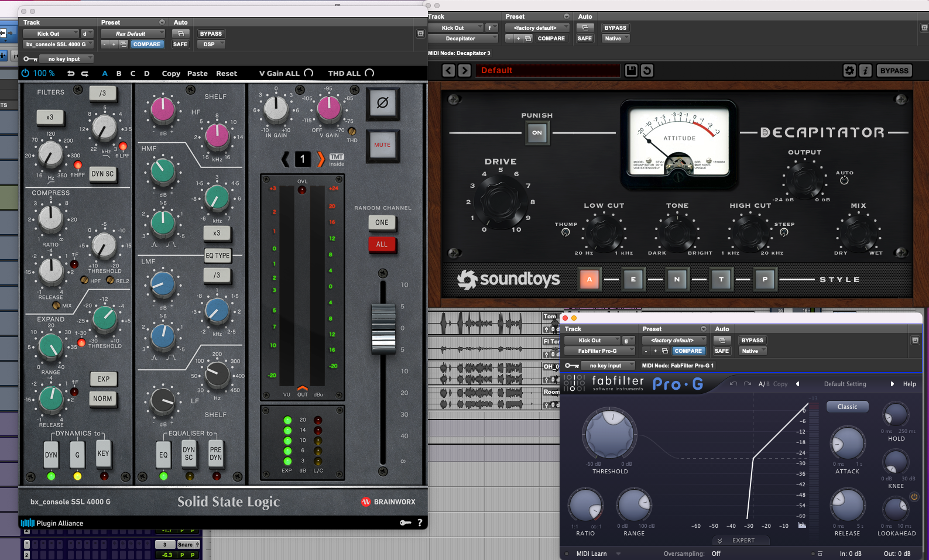Select settings slot B in bx_console
This screenshot has height=560, width=929.
[119, 74]
